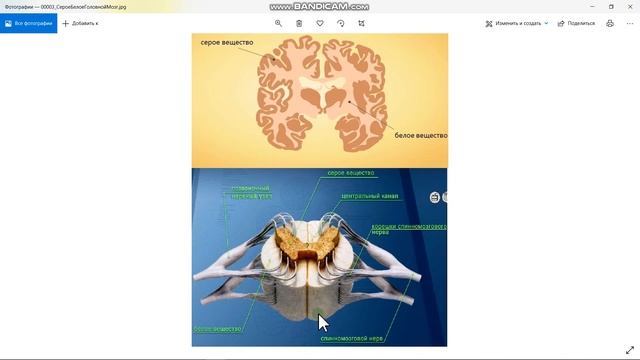
Task: Enter full screen with expand arrows
Action: pos(630,350)
